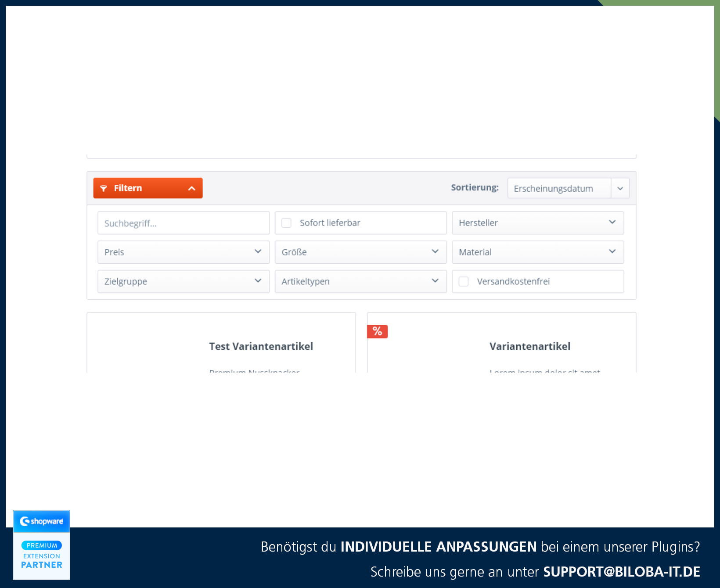This screenshot has width=720, height=588.
Task: Click the funnel filter icon
Action: pos(104,188)
